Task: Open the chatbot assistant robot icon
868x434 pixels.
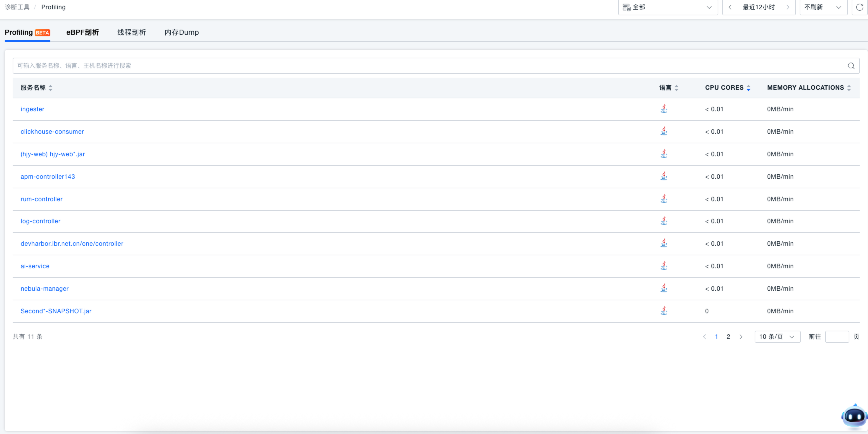Action: [854, 416]
